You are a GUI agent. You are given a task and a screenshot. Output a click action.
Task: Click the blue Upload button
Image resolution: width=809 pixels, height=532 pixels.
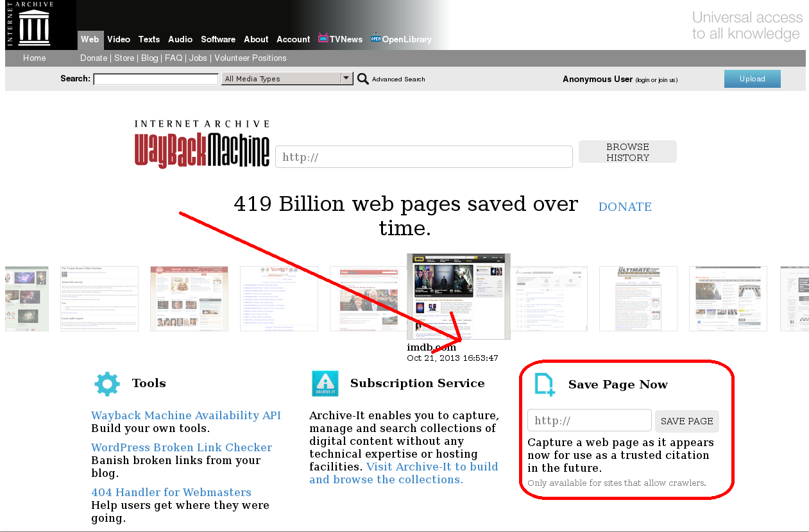(753, 79)
